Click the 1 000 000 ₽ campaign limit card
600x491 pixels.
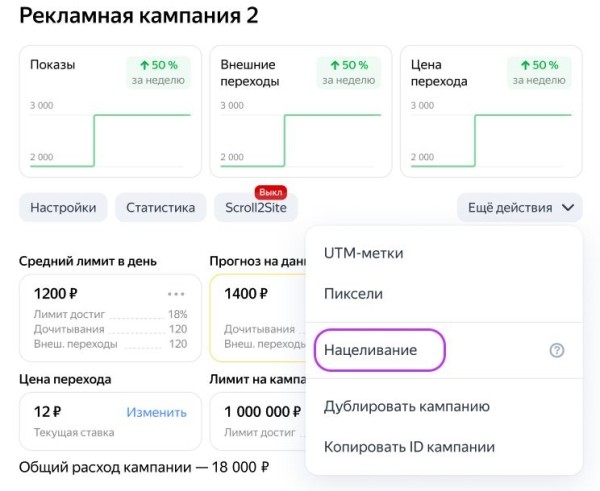coord(256,420)
